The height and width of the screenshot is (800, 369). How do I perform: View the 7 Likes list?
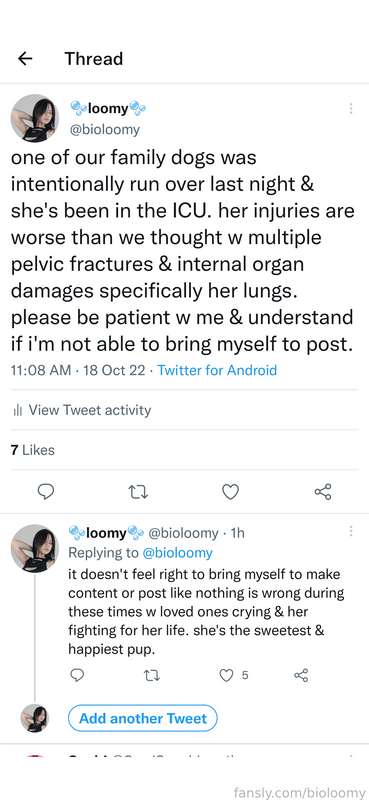[x=33, y=450]
